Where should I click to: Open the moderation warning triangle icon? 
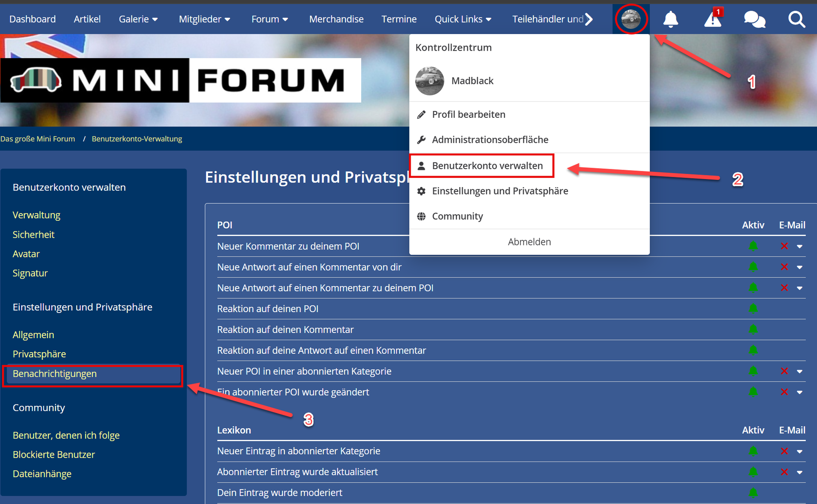(x=713, y=19)
